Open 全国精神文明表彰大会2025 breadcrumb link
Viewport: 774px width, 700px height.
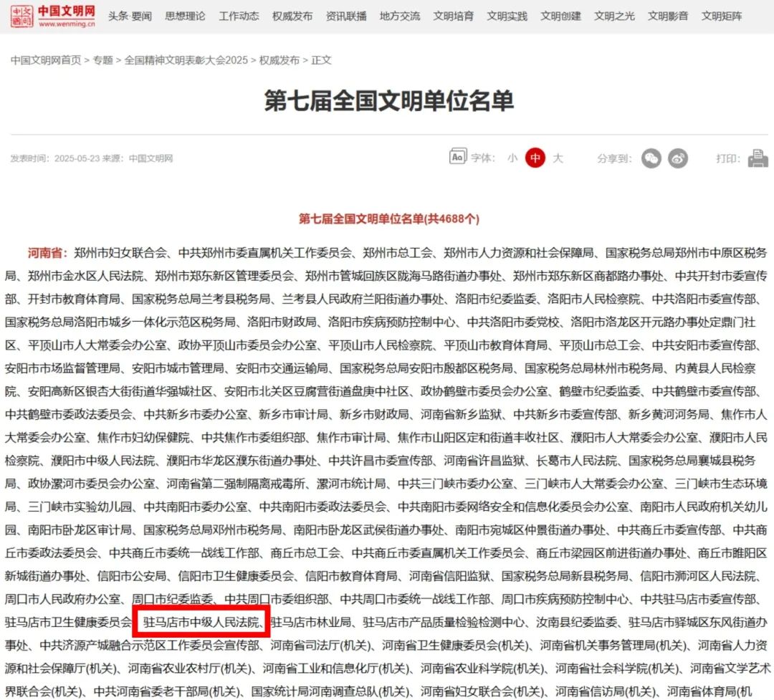pos(186,60)
